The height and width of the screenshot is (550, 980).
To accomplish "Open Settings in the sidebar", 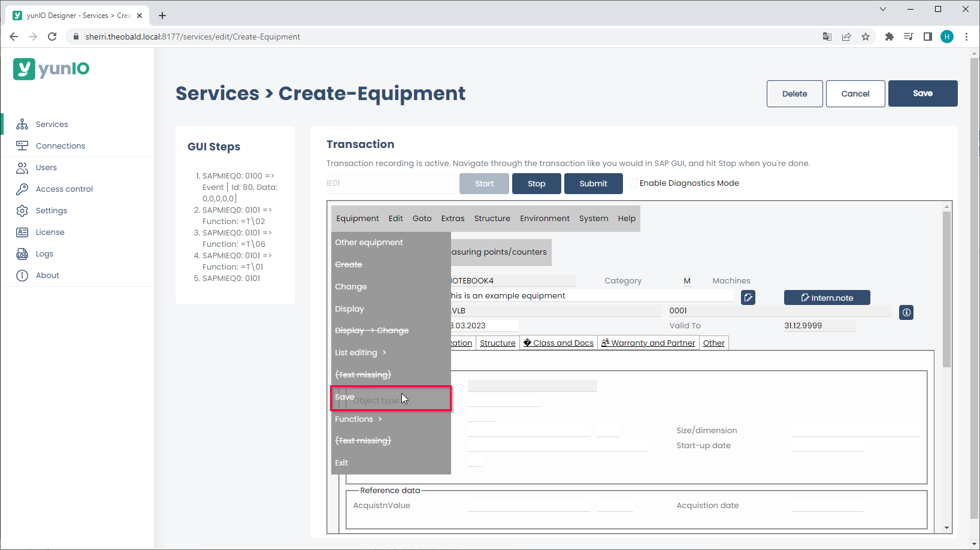I will [51, 210].
